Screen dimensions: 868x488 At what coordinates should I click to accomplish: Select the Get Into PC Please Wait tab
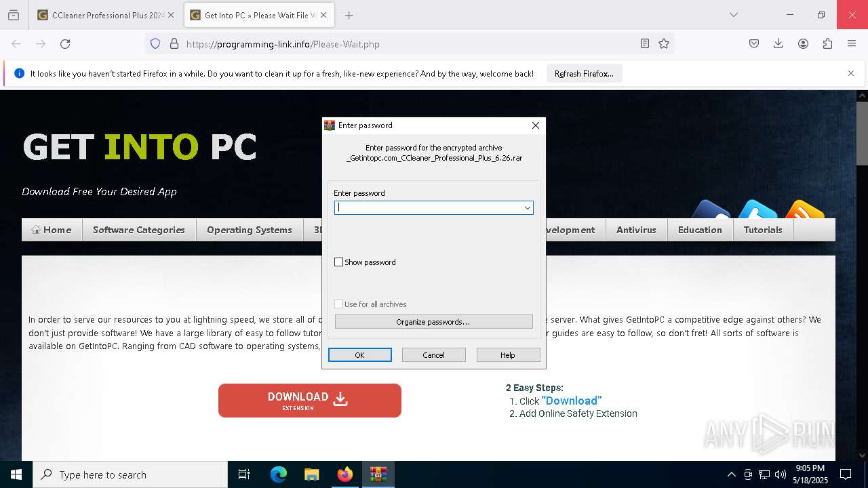[258, 15]
